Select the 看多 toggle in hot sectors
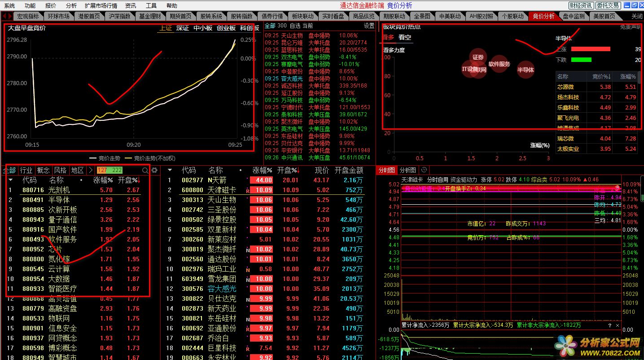Image resolution: width=644 pixels, height=360 pixels. 388,37
